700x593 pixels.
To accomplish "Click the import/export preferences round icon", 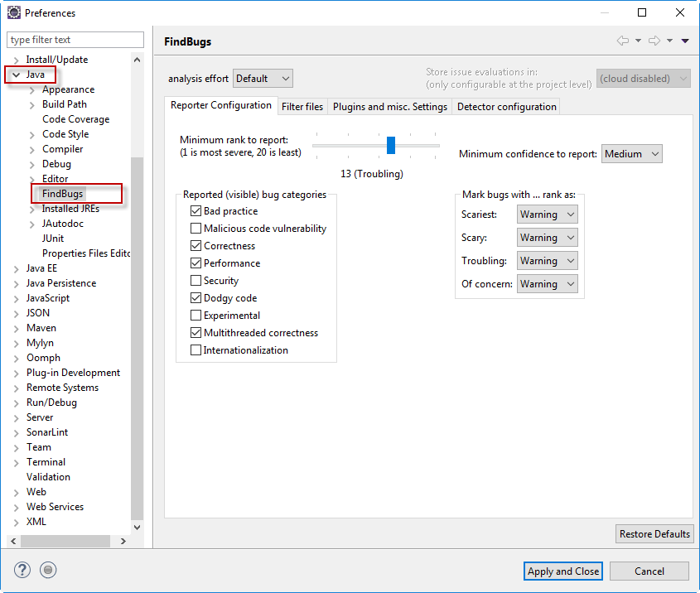I will point(48,570).
